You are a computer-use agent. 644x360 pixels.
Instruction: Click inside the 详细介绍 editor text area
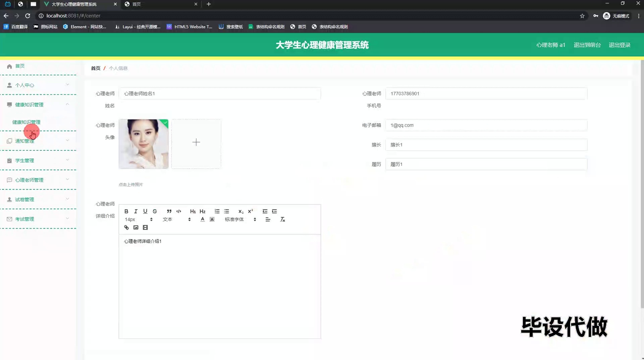[x=220, y=286]
